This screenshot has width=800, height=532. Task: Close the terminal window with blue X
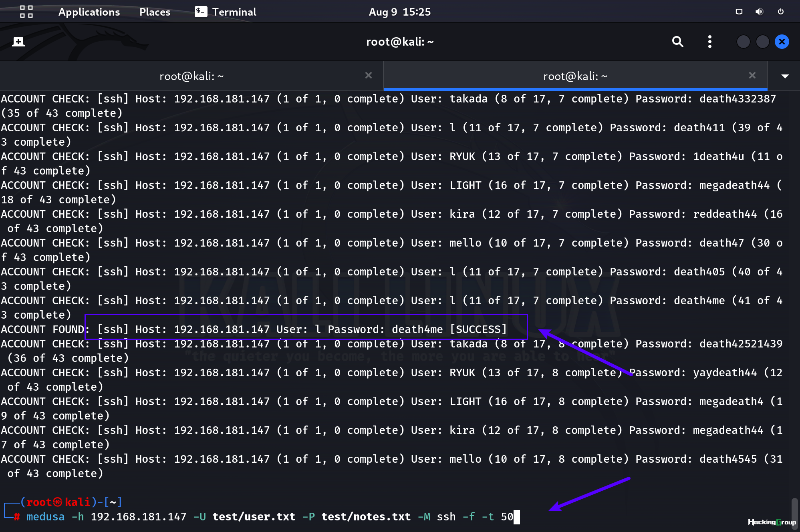[x=782, y=42]
